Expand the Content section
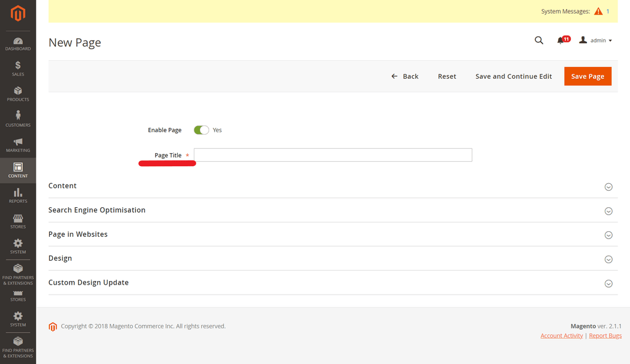This screenshot has height=364, width=630. click(333, 186)
